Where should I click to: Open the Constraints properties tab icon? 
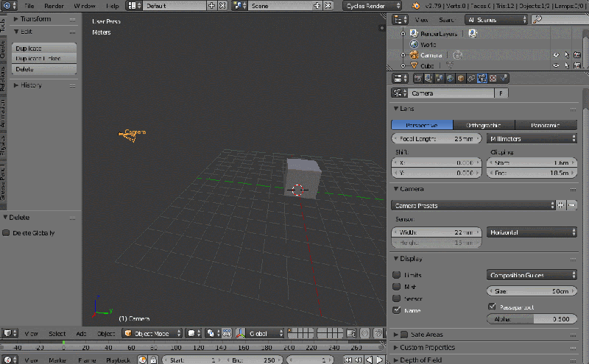pos(471,79)
